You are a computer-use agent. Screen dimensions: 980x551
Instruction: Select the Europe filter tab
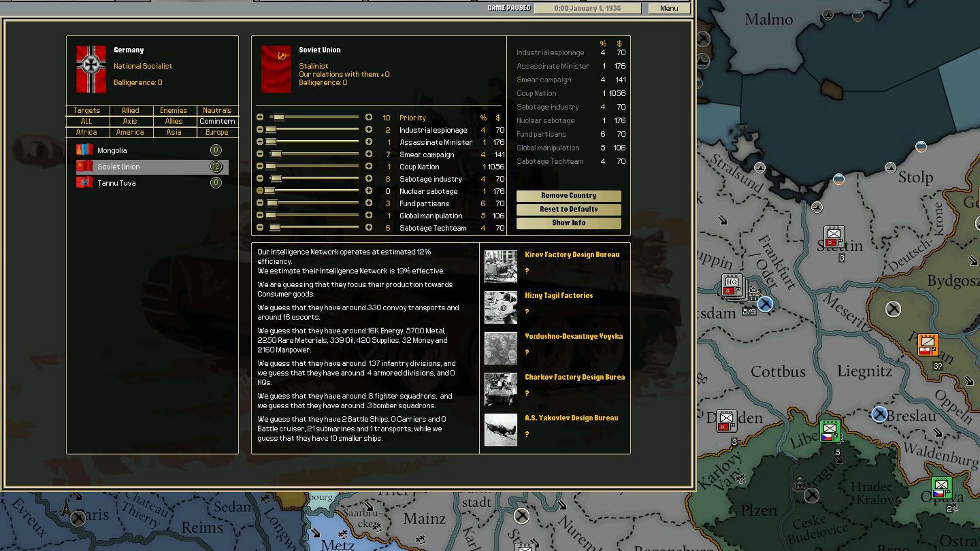pyautogui.click(x=217, y=132)
